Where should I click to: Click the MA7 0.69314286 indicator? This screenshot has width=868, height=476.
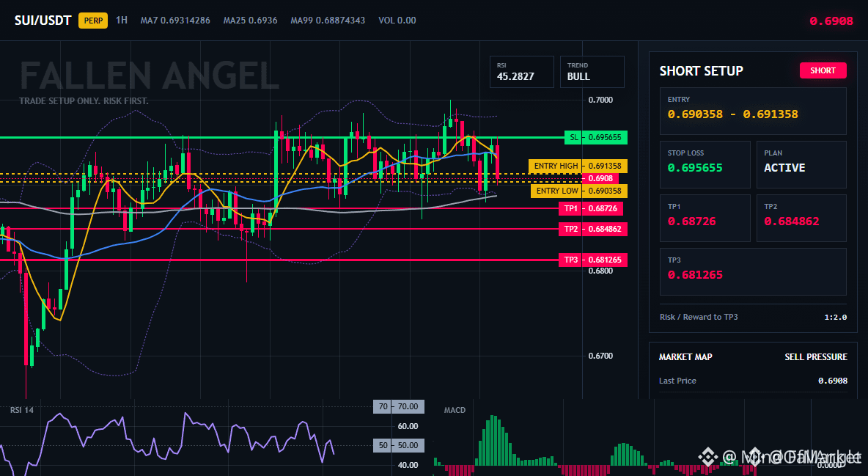point(175,21)
